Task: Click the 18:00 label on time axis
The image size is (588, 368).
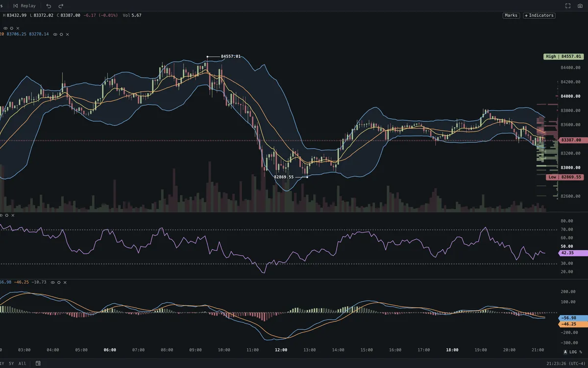Action: (x=452, y=350)
